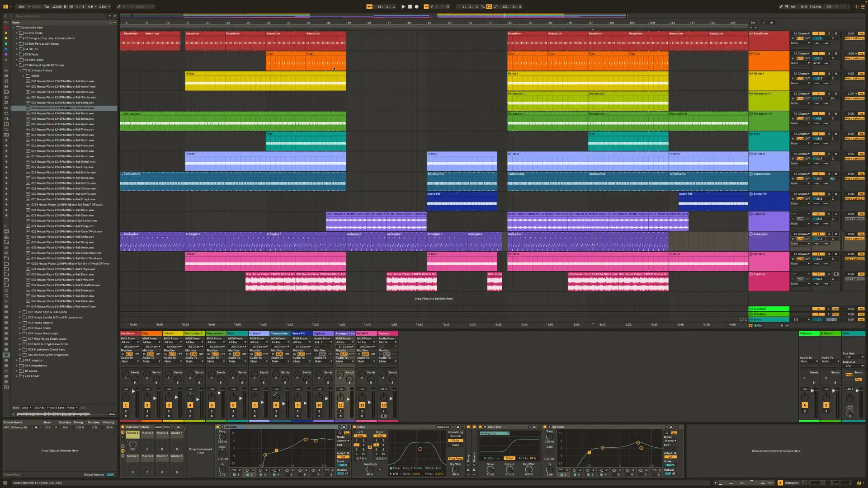This screenshot has width=868, height=488.
Task: Select the Snare Fill mixer track header
Action: point(302,333)
